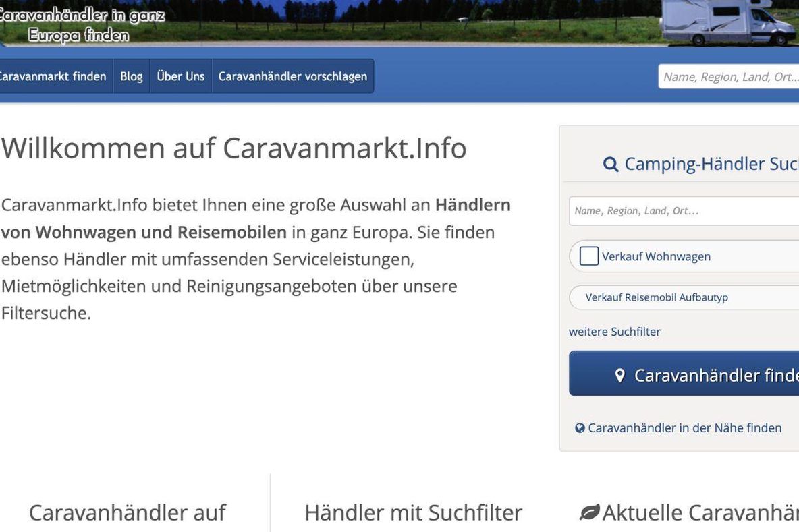Screen dimensions: 799x532
Task: Click the Willkommen auf Caravanmarkt.Info heading
Action: (x=233, y=148)
